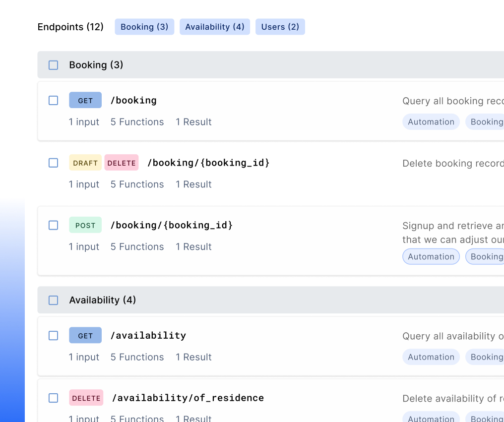Click the POST badge on /booking/{booking_id}
Image resolution: width=504 pixels, height=422 pixels.
tap(85, 225)
